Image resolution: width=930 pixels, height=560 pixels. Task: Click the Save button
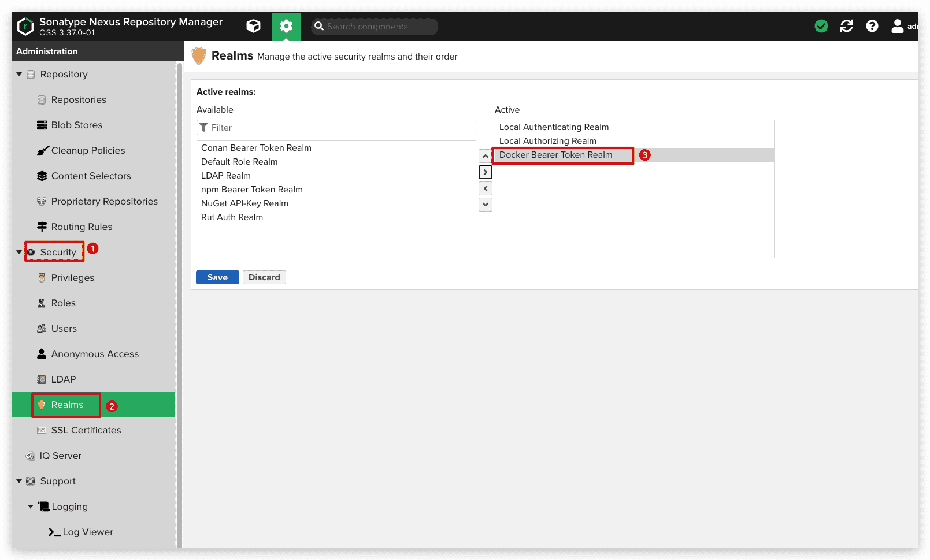pyautogui.click(x=217, y=277)
